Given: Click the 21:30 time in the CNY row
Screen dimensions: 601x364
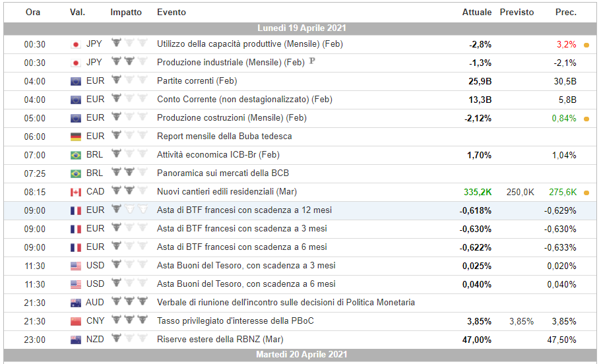Looking at the screenshot, I should pos(34,322).
